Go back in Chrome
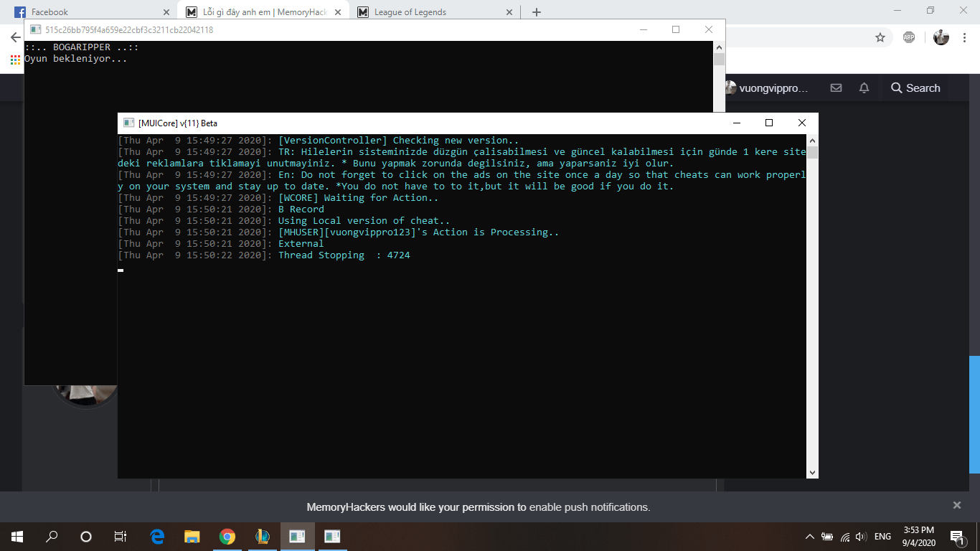This screenshot has width=980, height=551. point(15,37)
